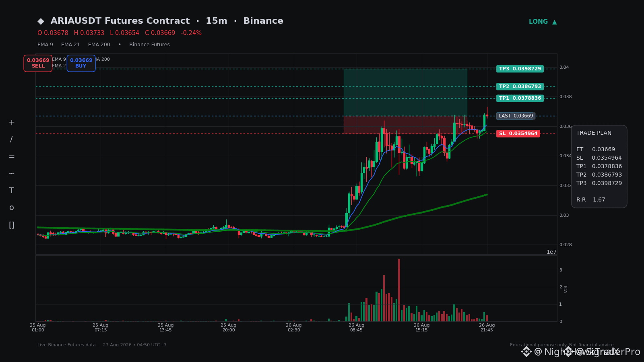Click the ET 0.03669 row in Trade Plan
Image resolution: width=644 pixels, height=362 pixels.
coord(596,150)
